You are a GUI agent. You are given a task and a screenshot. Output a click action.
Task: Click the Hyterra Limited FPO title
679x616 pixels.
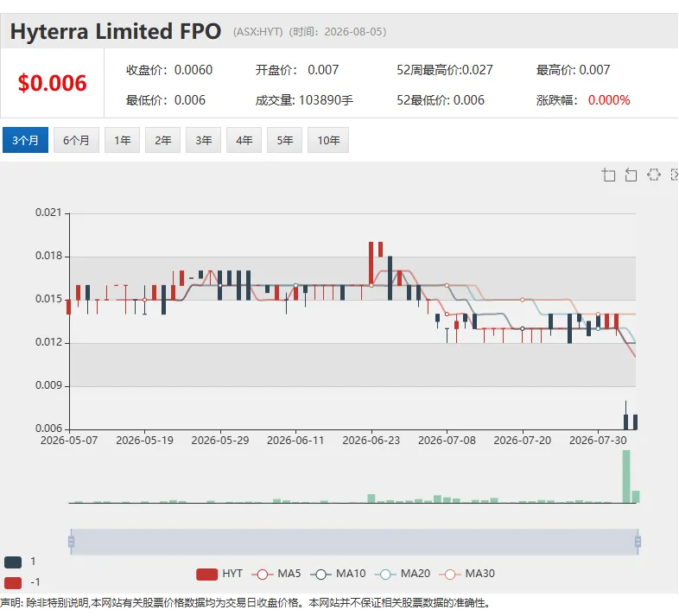tap(116, 32)
